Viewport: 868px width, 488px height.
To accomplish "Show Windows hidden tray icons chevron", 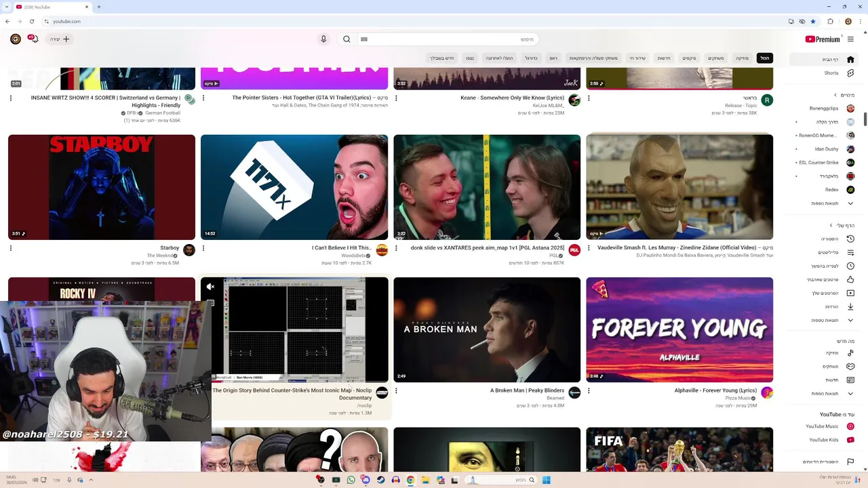I will click(x=91, y=480).
